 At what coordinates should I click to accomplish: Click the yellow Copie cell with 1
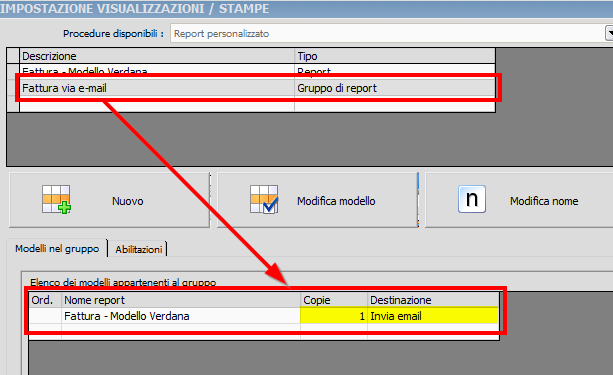tap(334, 316)
